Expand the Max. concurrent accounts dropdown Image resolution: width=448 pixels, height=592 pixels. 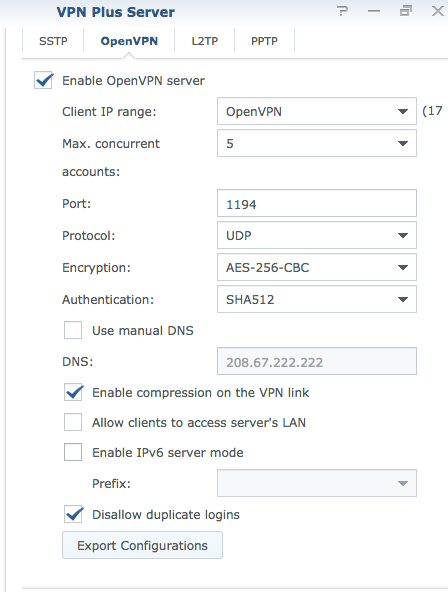[317, 143]
